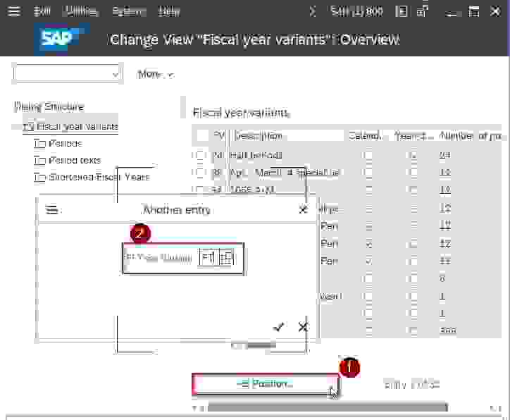Toggle Year-dependent checkbox in the 6 periods row
510x420 pixels.
pyautogui.click(x=413, y=278)
